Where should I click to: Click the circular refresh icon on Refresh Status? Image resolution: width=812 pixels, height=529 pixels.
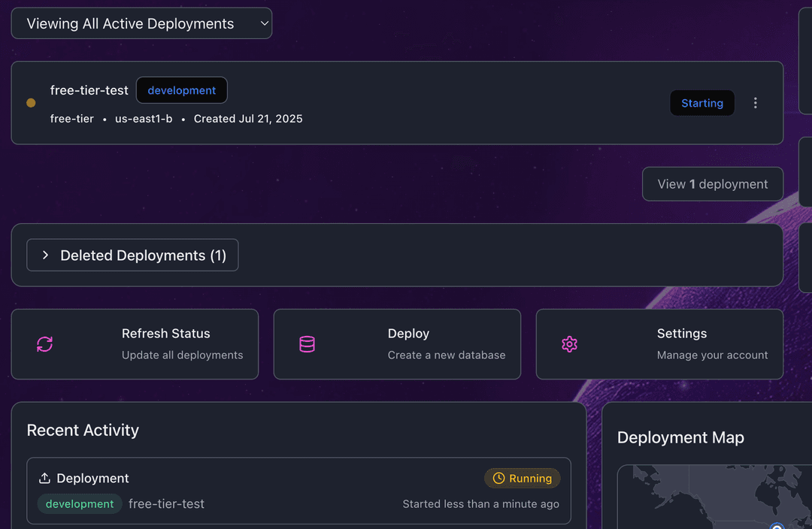(44, 344)
